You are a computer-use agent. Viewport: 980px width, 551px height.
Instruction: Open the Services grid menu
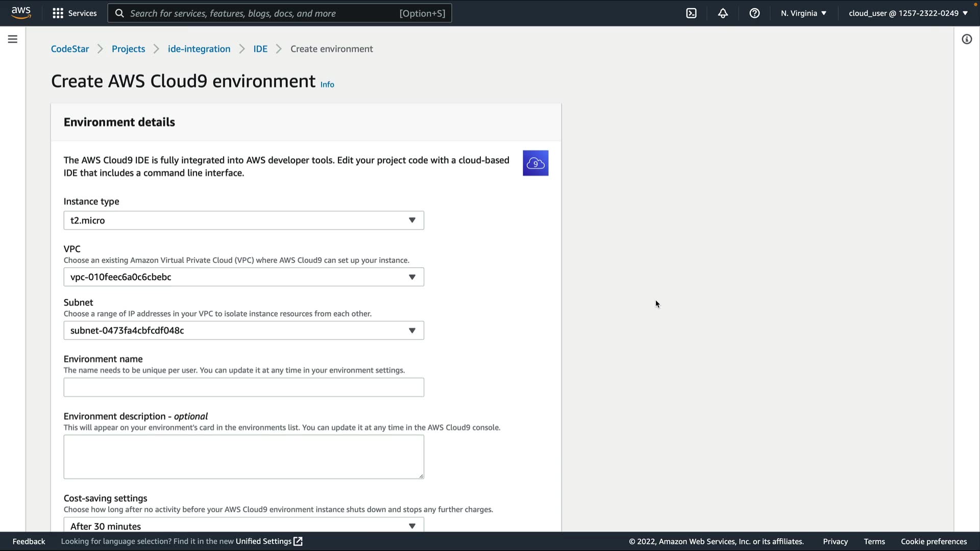coord(75,13)
